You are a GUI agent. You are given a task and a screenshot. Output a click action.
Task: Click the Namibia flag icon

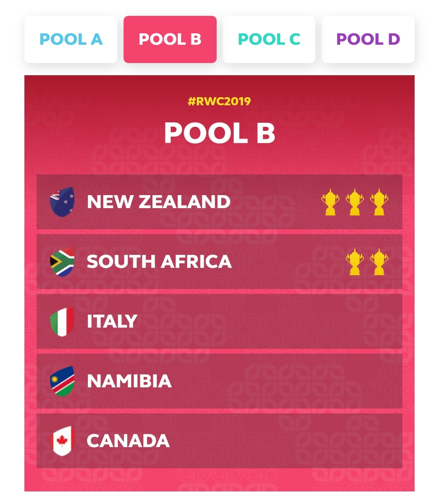(62, 381)
